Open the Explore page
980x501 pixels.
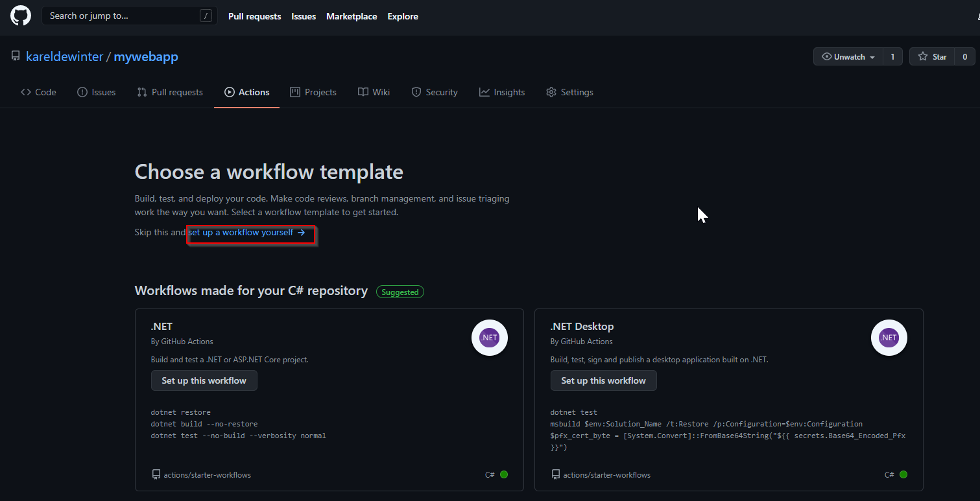(x=403, y=16)
